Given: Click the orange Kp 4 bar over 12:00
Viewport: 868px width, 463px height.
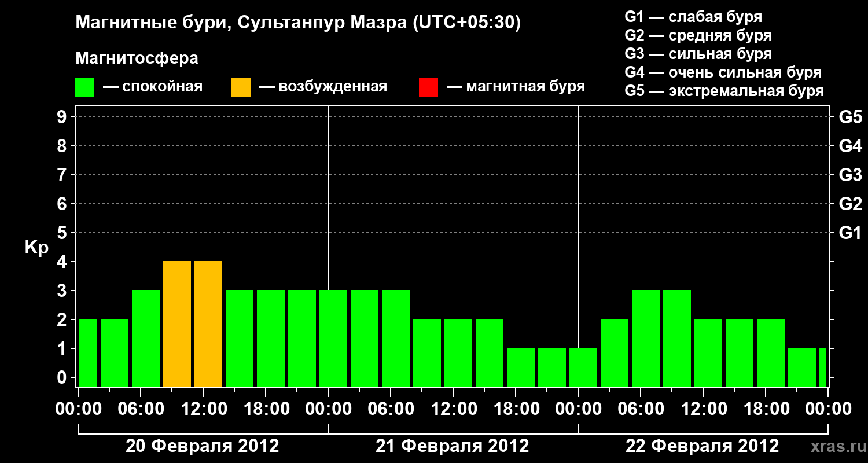Looking at the screenshot, I should [208, 324].
